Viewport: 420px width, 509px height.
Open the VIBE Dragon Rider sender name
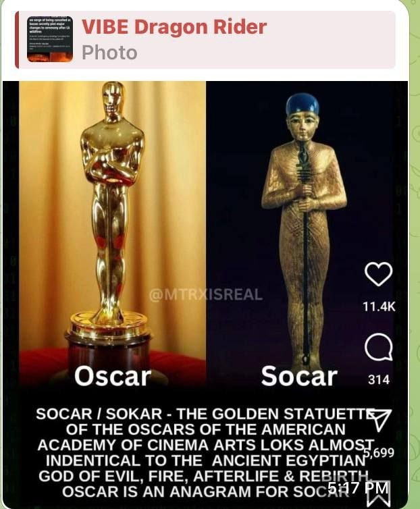click(x=174, y=26)
